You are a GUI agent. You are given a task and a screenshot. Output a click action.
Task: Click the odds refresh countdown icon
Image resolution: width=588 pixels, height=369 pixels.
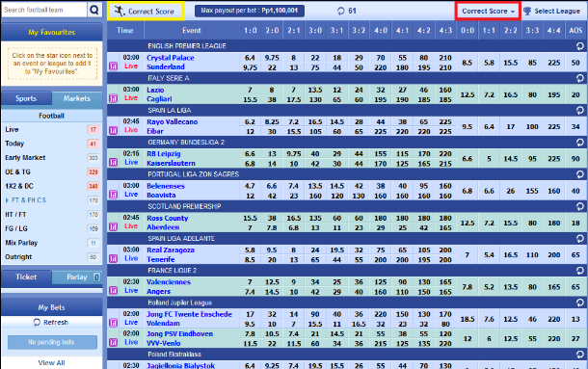point(340,12)
